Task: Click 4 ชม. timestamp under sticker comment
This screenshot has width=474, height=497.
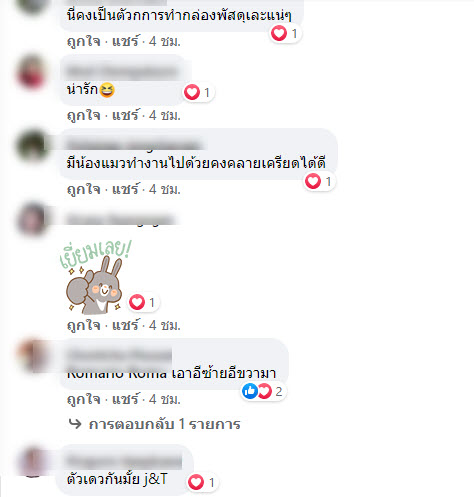Action: pos(165,325)
